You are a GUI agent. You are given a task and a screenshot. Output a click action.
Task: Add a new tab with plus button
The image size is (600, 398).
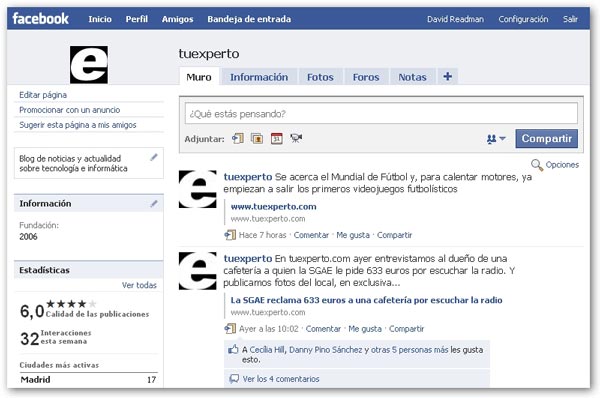pos(448,77)
